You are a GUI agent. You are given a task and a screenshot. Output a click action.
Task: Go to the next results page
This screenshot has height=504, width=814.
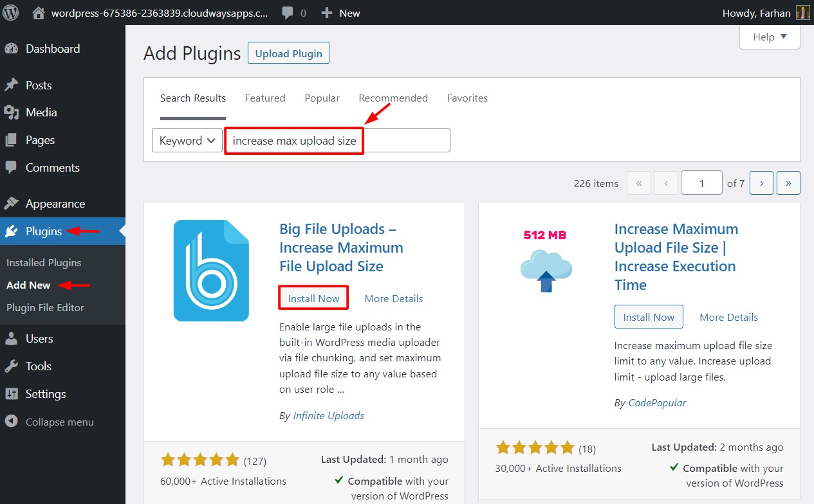point(761,183)
